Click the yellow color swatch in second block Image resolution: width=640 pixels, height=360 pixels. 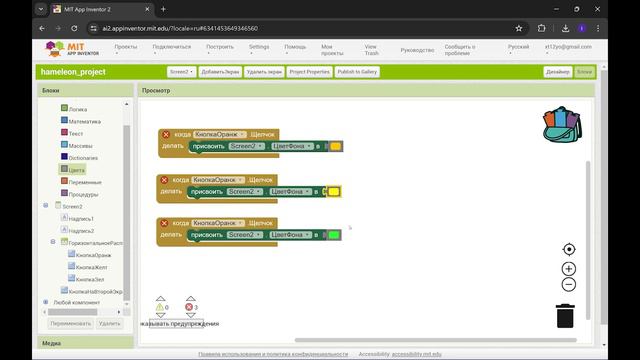click(333, 191)
